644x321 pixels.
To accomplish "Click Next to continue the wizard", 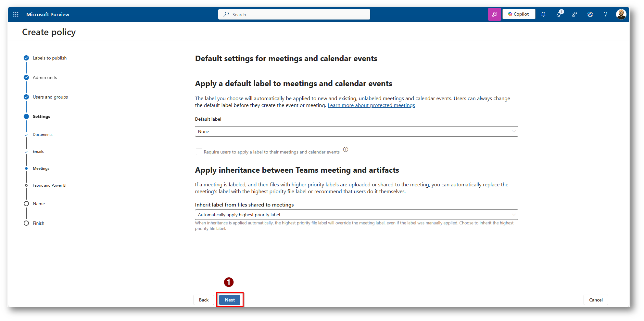I will (x=230, y=300).
